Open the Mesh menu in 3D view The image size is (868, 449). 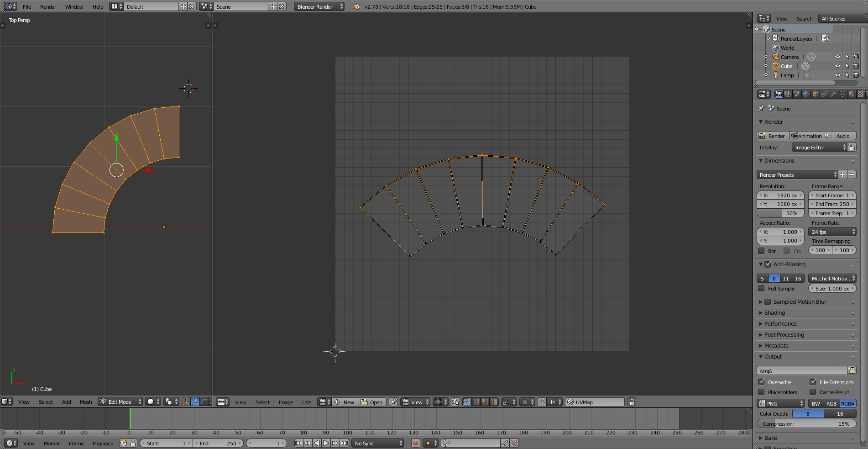[x=86, y=401]
